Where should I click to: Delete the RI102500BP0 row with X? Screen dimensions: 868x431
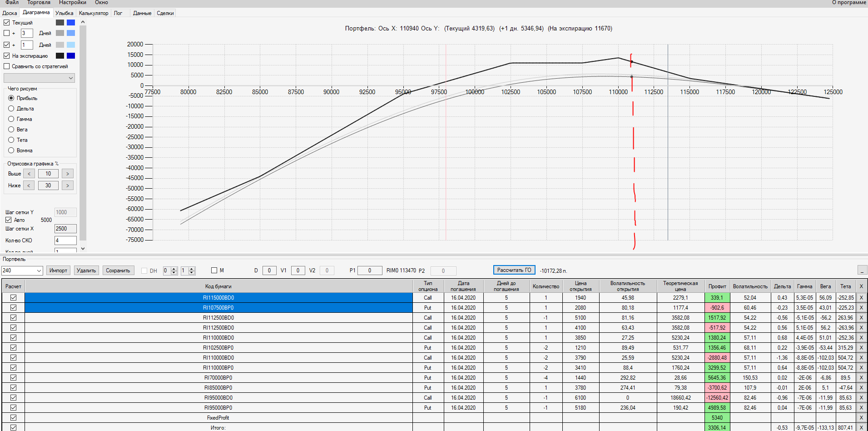tap(861, 348)
